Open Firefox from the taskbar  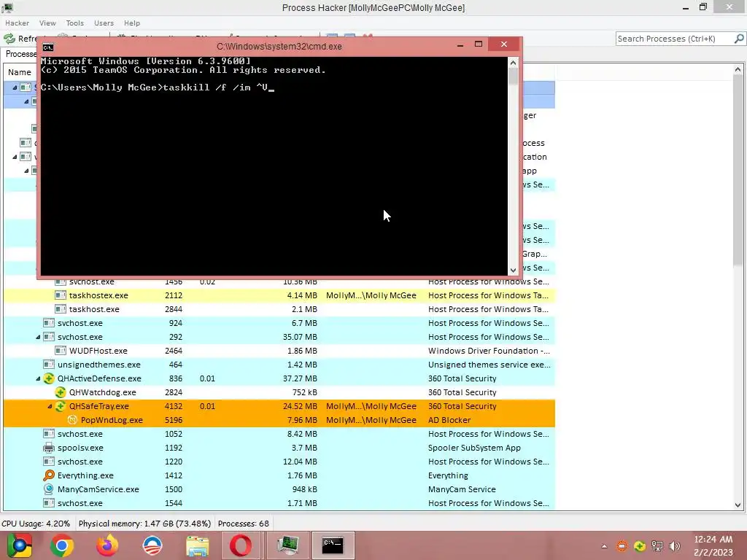pos(107,545)
